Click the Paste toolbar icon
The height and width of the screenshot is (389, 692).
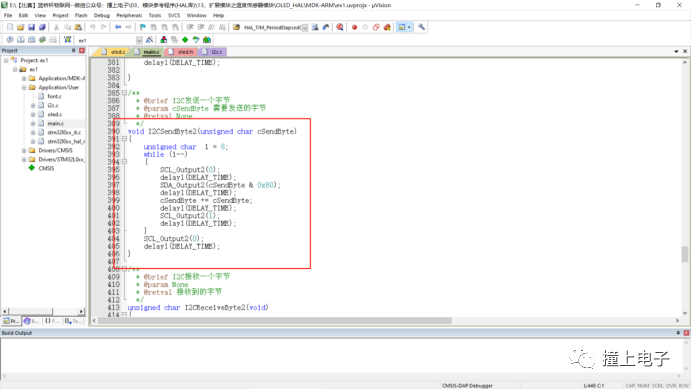point(78,27)
